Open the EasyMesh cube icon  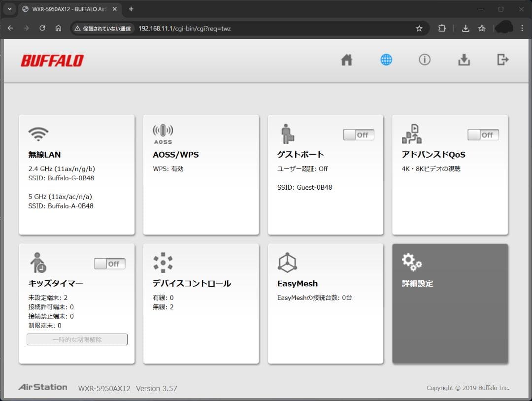(288, 264)
